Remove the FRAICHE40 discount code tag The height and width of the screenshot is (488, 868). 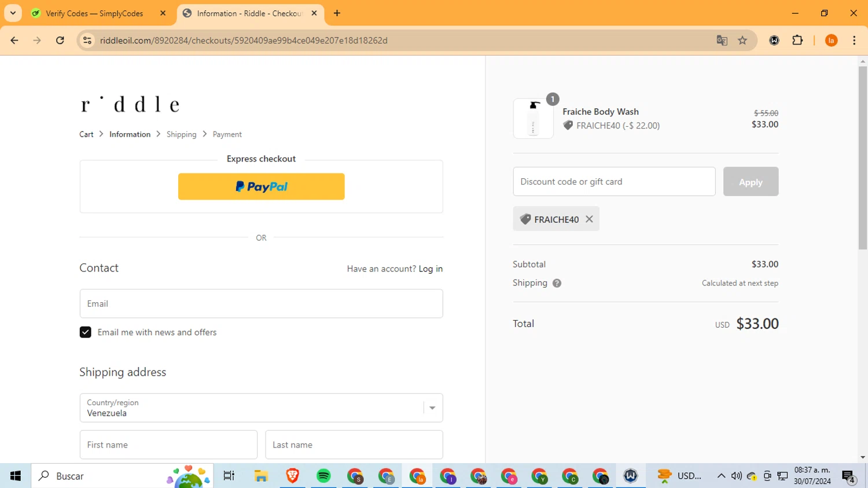pos(589,219)
